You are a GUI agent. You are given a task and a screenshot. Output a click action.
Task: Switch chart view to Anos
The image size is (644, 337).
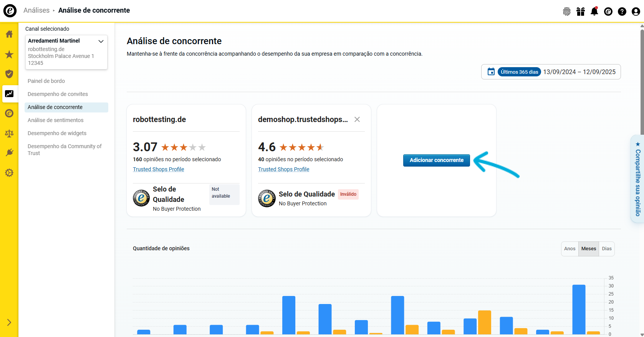(570, 249)
